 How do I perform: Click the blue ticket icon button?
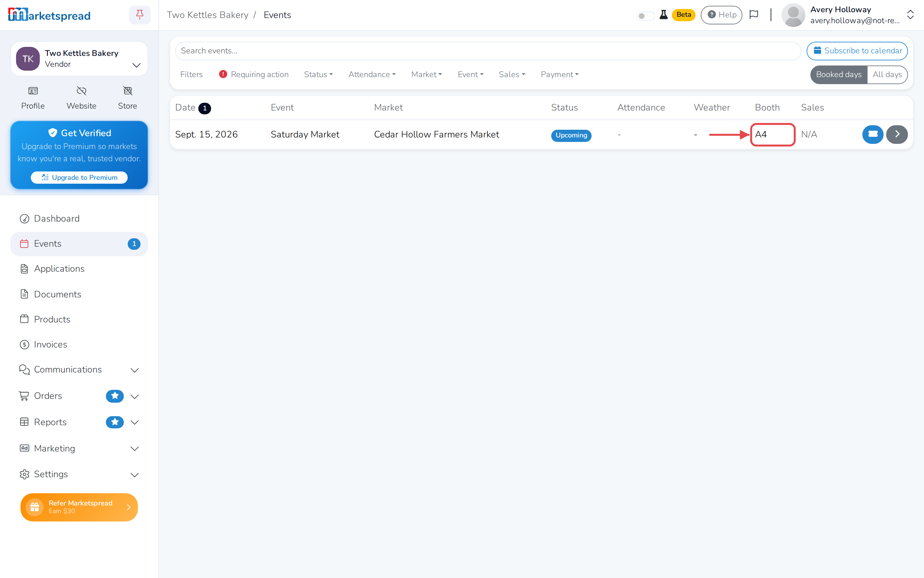[873, 134]
